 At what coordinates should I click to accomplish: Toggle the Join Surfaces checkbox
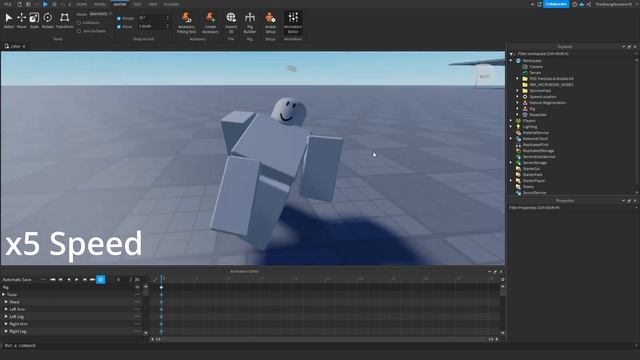[79, 31]
